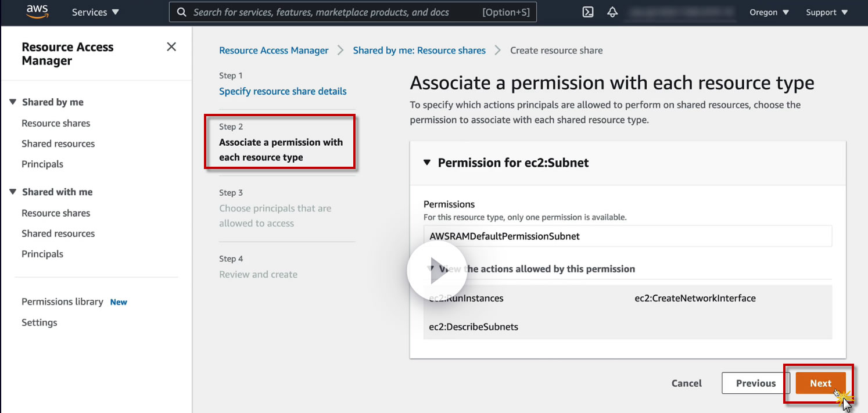Go to Specify resource share details step

point(282,91)
